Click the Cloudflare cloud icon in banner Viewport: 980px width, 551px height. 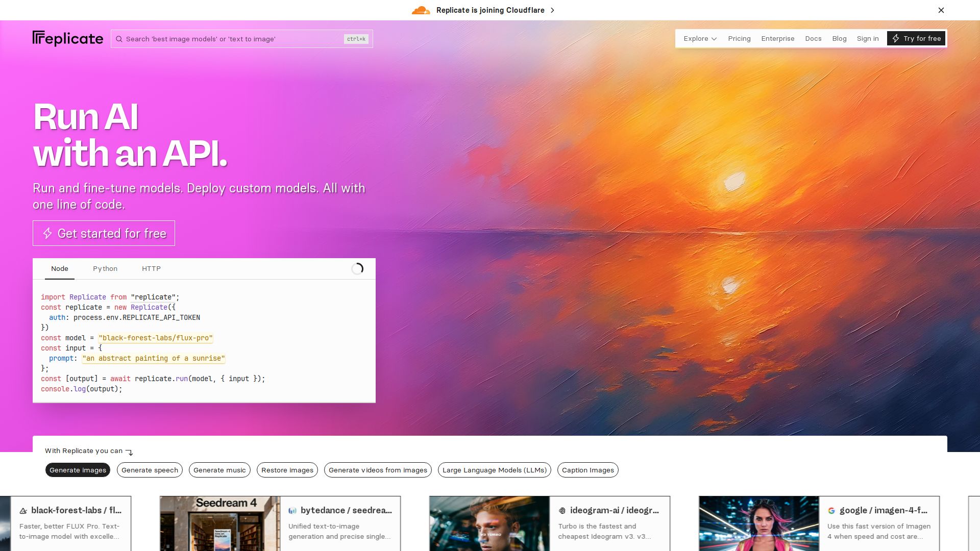[421, 10]
